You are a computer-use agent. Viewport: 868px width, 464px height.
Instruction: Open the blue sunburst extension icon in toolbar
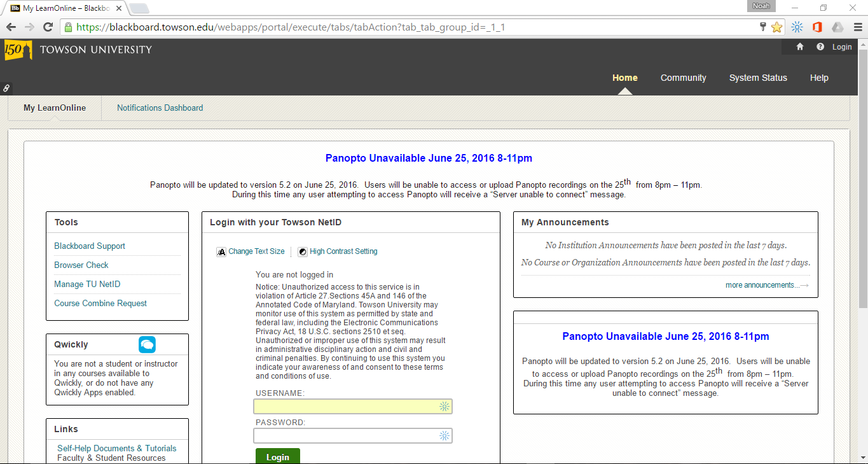point(797,27)
